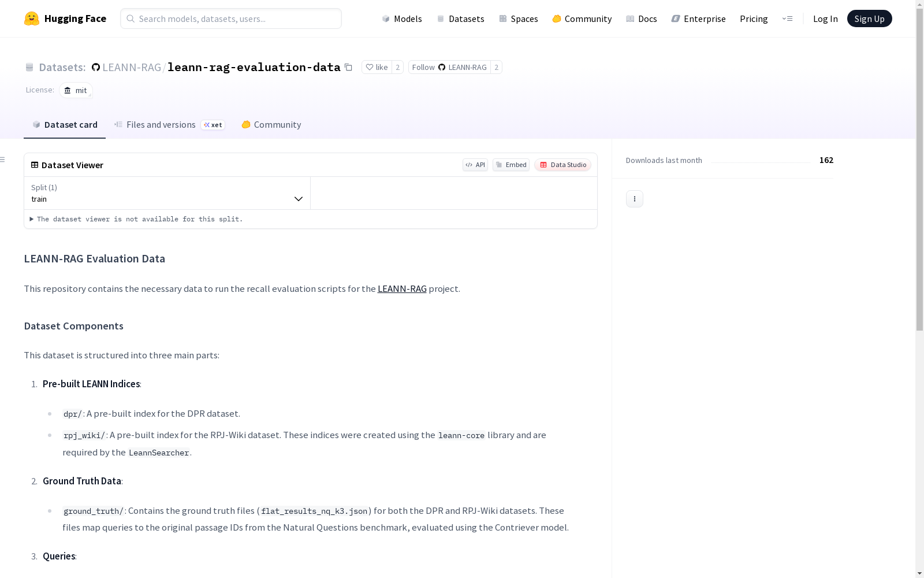Click the follower count next to Follow

click(496, 67)
